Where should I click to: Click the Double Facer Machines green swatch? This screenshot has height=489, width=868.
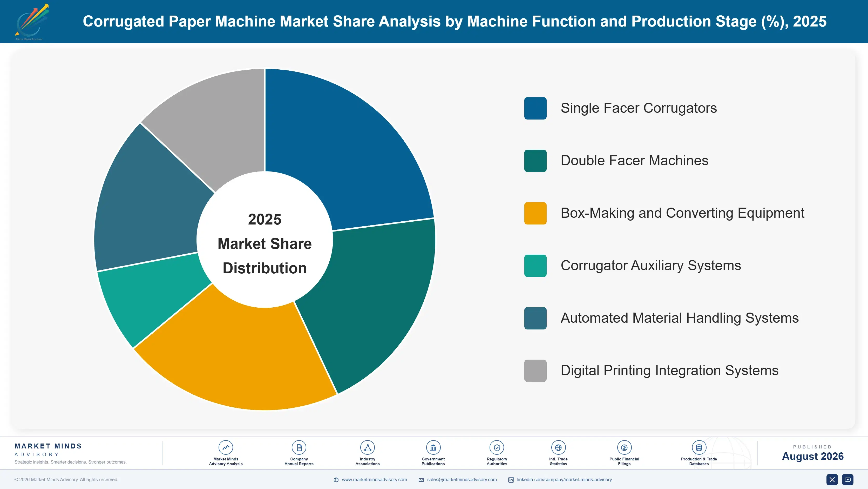535,161
